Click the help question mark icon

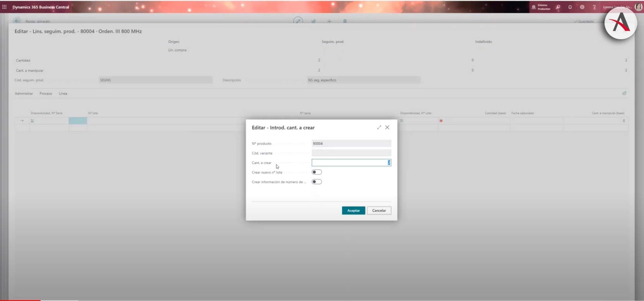[x=594, y=7]
